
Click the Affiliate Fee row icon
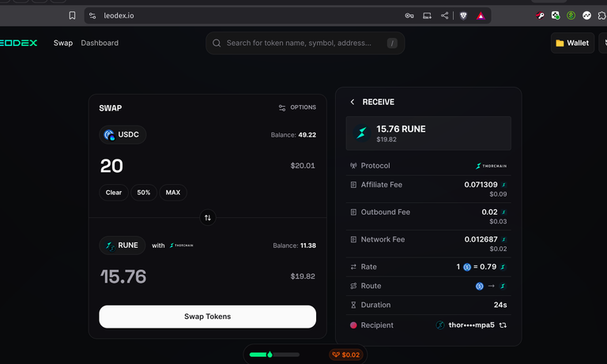point(353,185)
